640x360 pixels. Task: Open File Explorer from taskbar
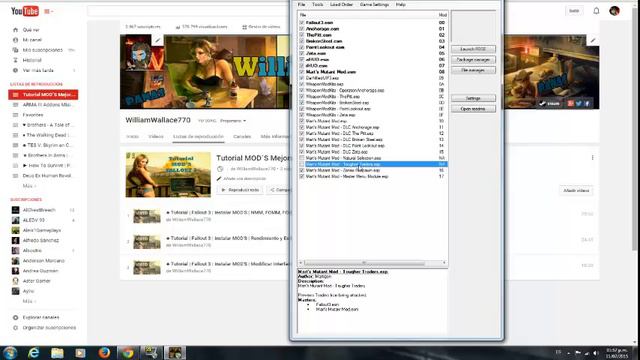[x=57, y=353]
